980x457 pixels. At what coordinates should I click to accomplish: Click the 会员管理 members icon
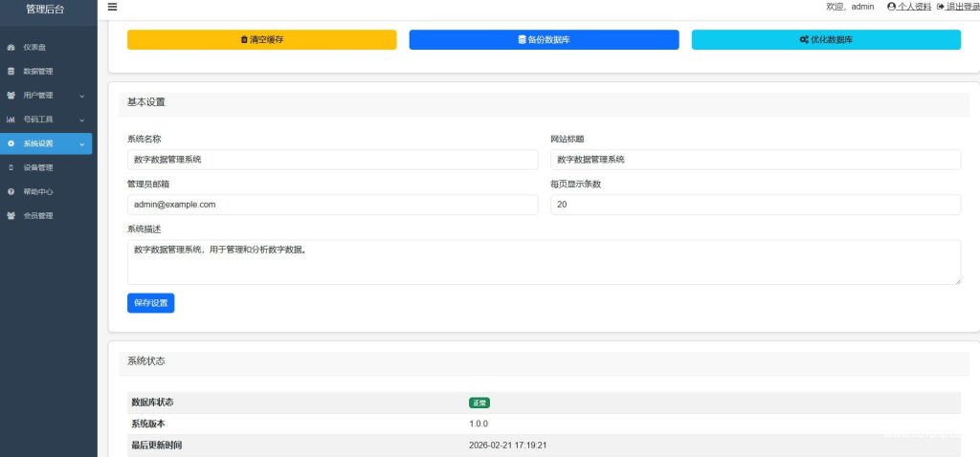tap(11, 215)
